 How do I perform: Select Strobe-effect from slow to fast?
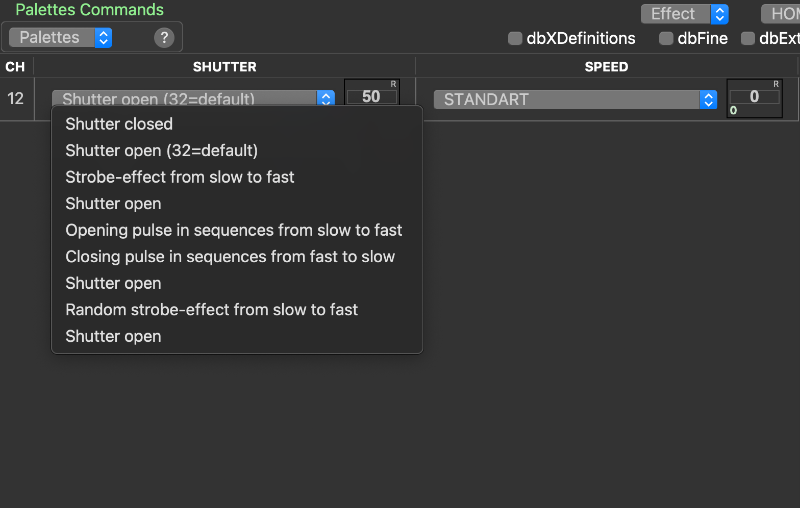tap(180, 177)
